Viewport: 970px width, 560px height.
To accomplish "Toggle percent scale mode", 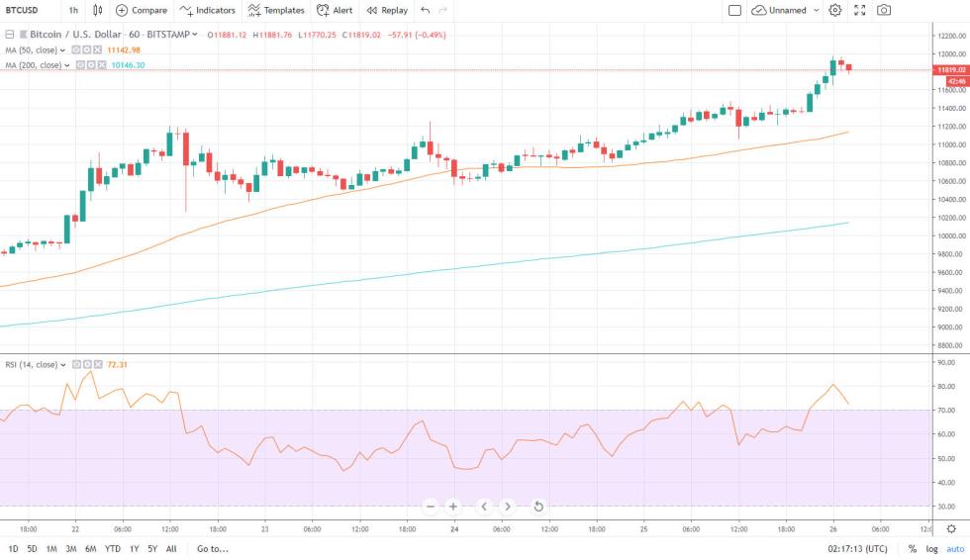I will tap(912, 548).
